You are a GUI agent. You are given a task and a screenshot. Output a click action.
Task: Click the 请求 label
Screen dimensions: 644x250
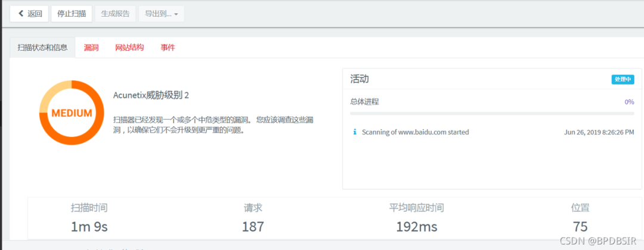click(x=253, y=208)
